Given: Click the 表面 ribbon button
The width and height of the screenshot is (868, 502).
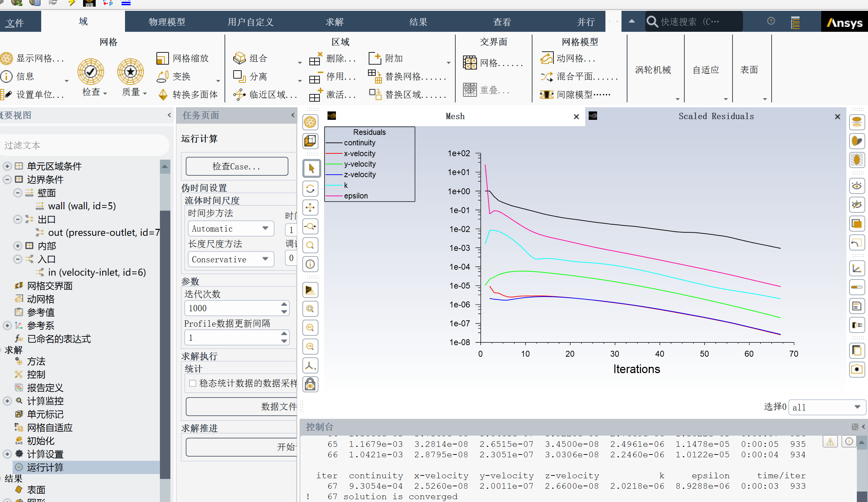Looking at the screenshot, I should (749, 70).
